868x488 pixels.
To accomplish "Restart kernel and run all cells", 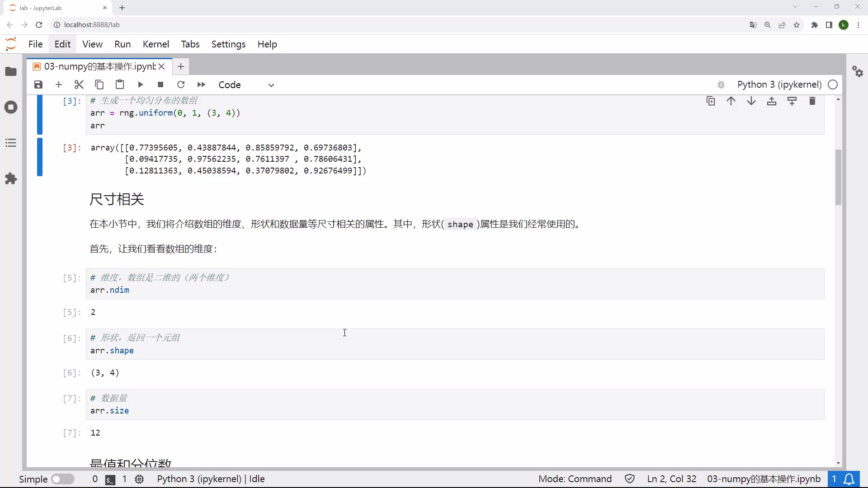I will [x=201, y=85].
